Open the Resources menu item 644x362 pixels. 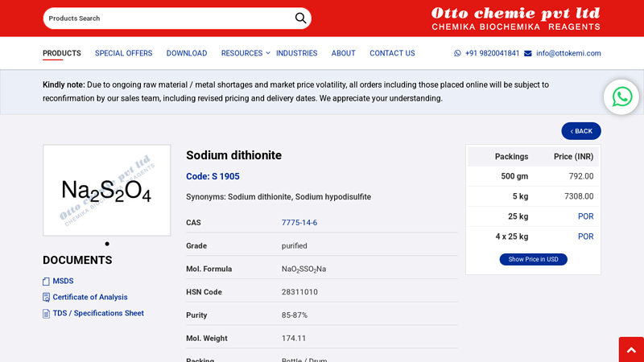point(242,53)
